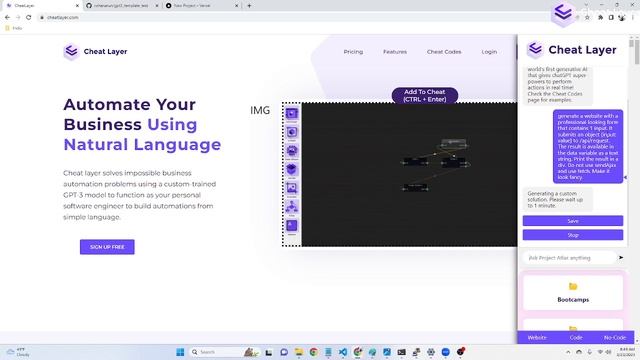The image size is (640, 360).
Task: Click the Login link
Action: coord(489,52)
